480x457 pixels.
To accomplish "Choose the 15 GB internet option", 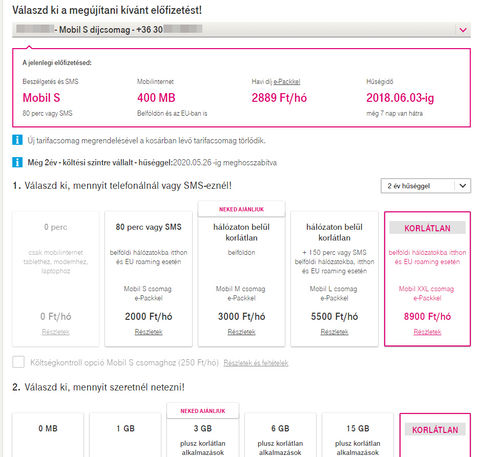I will pos(357,435).
